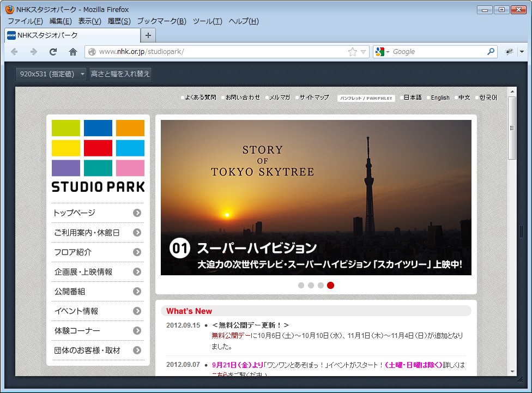532x393 pixels.
Task: Click the arrow icon beside 企画展・上映情報
Action: pyautogui.click(x=137, y=272)
